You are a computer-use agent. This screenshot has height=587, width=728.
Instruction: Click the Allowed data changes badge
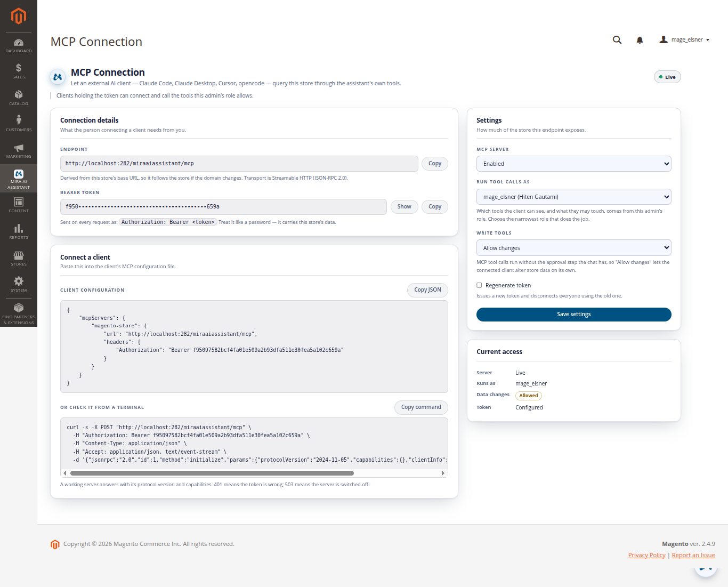(x=529, y=396)
